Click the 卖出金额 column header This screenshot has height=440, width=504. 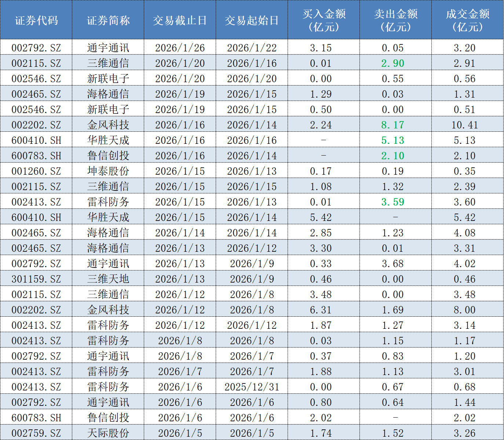(x=395, y=20)
